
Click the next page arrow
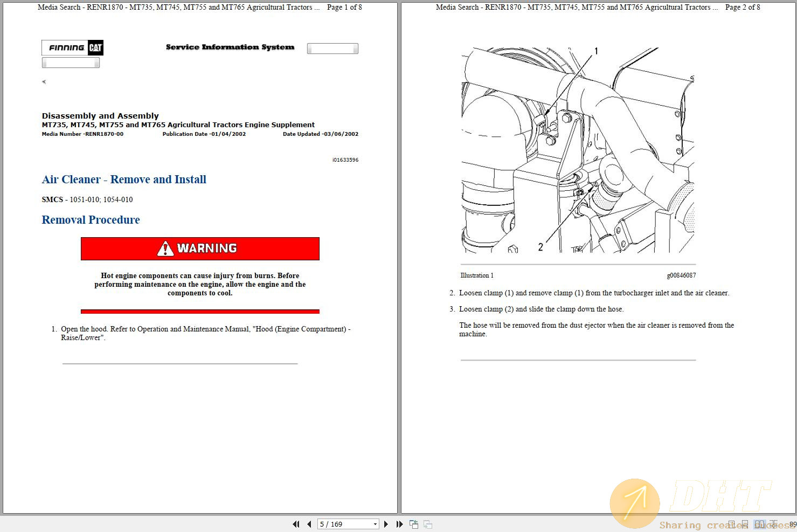coord(386,524)
